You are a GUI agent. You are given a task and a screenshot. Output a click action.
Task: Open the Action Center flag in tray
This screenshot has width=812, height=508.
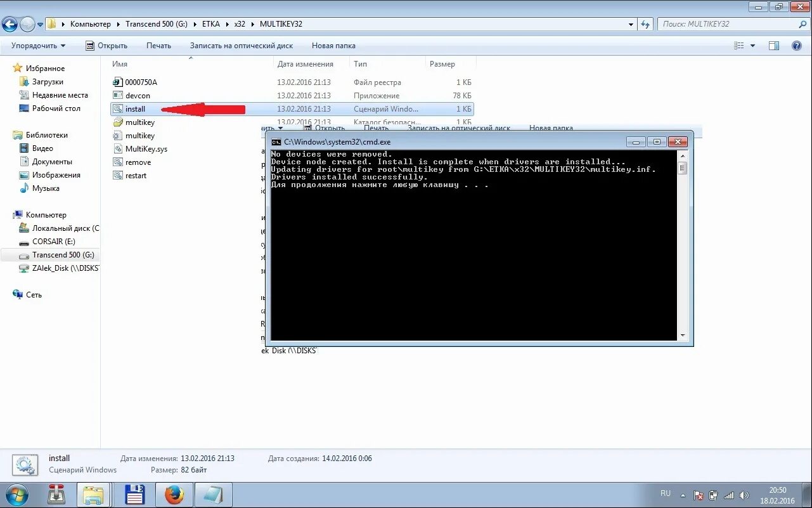[x=699, y=495]
